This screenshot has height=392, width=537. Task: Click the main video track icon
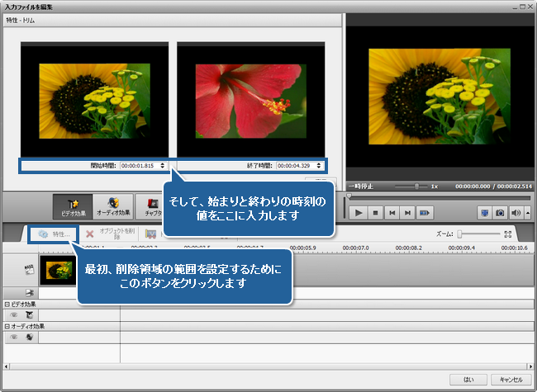click(30, 269)
